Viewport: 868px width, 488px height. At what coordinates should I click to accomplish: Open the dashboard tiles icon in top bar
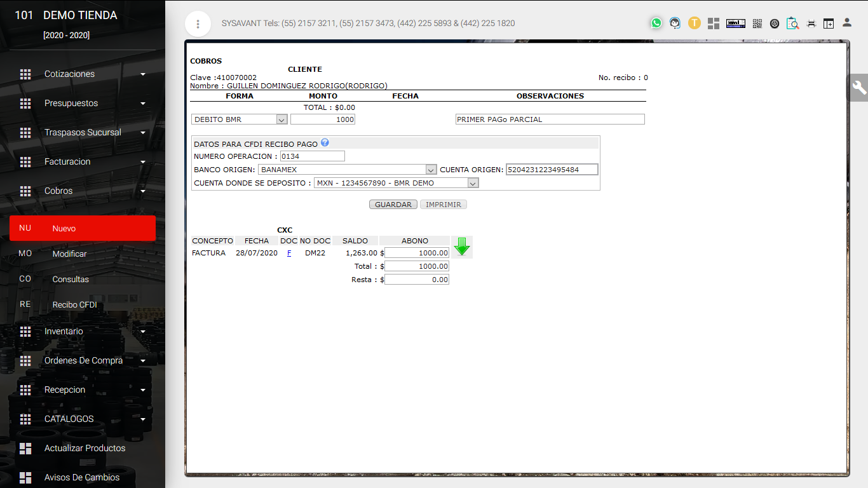click(714, 24)
